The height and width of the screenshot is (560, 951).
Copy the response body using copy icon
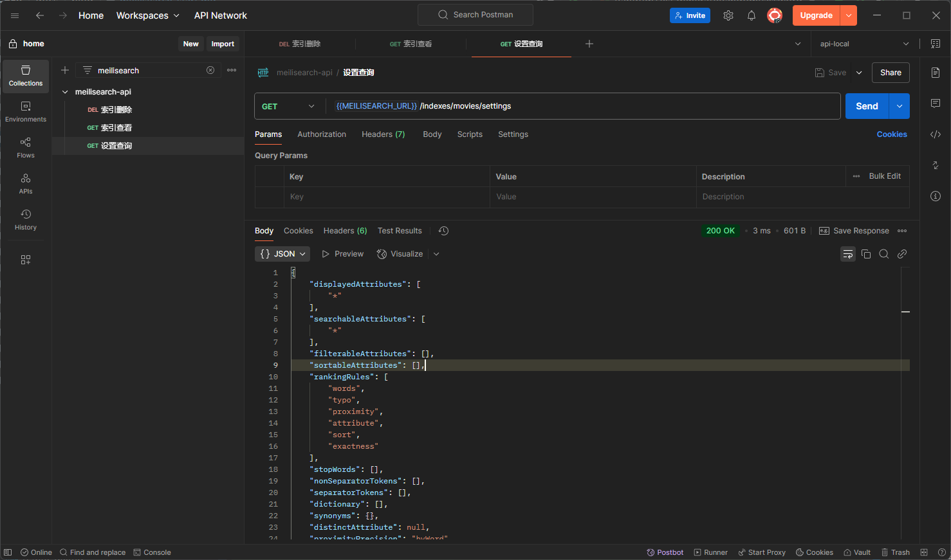[x=865, y=253]
